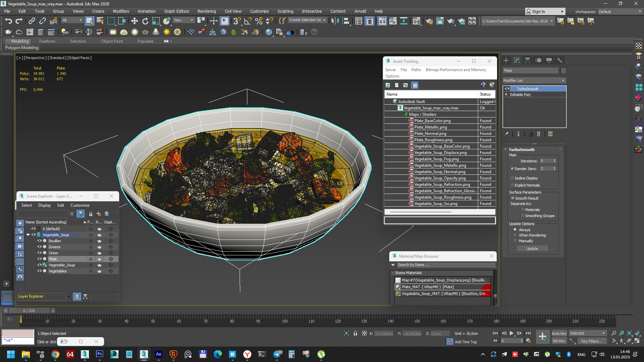Click the Undo arrow icon

8,21
